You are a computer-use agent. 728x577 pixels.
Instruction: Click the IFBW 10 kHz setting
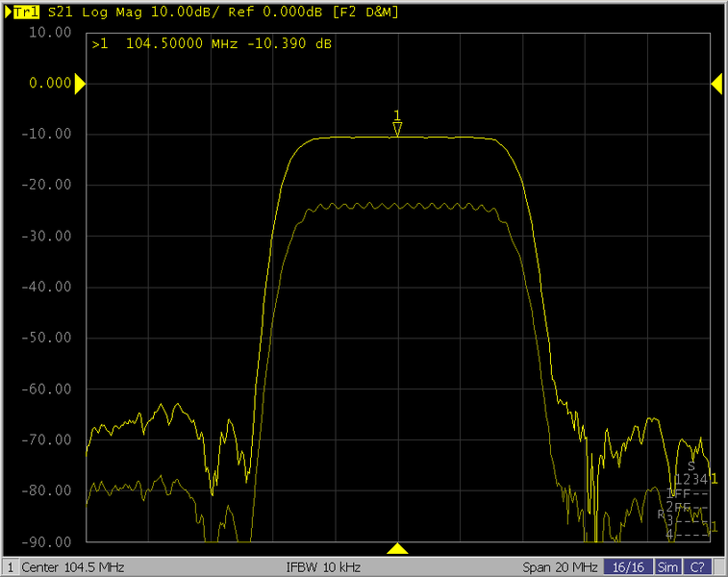point(323,567)
